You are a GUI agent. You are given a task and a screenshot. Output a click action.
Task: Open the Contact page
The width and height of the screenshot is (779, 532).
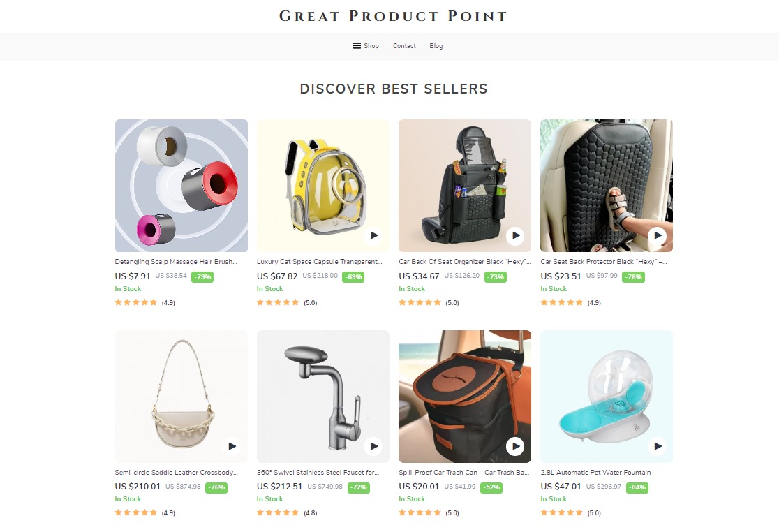coord(404,45)
